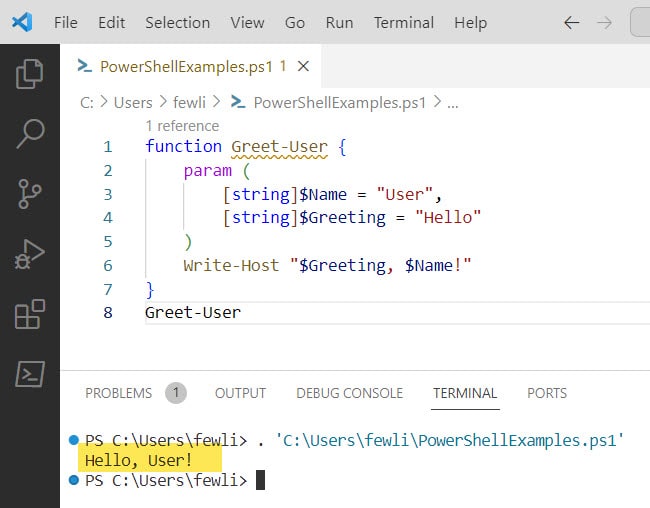
Task: Click the Greet-User call on line 8
Action: point(193,313)
